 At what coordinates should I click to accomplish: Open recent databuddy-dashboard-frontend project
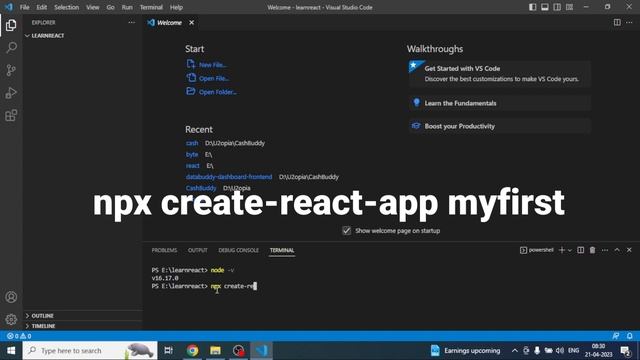[x=229, y=177]
